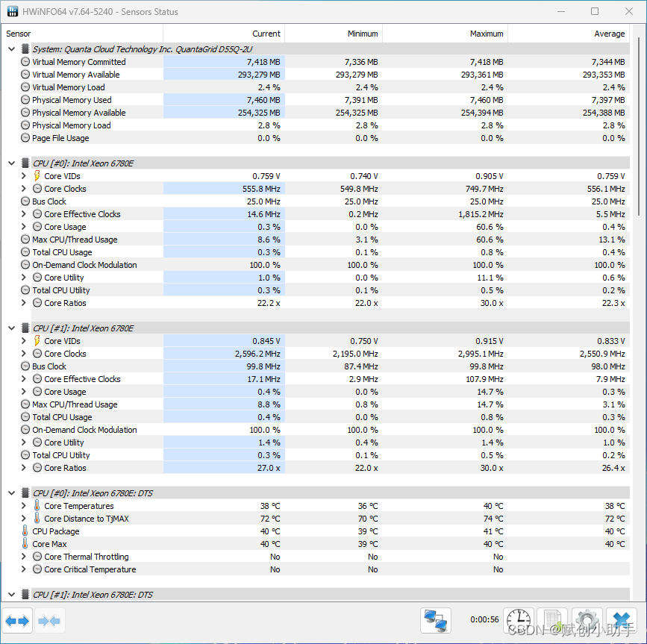Viewport: 647px width, 644px height.
Task: Click the CPU #1 Max CPU/Thread Usage icon
Action: pos(25,404)
